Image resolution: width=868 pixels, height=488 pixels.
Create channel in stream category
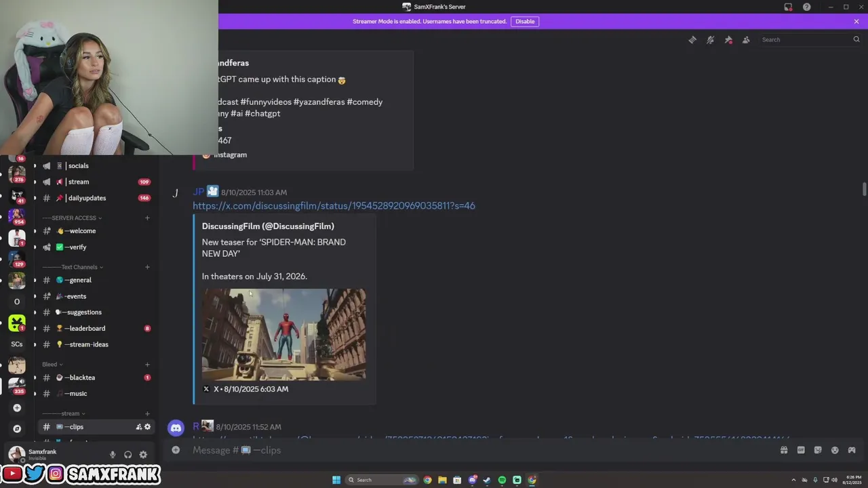coord(147,413)
